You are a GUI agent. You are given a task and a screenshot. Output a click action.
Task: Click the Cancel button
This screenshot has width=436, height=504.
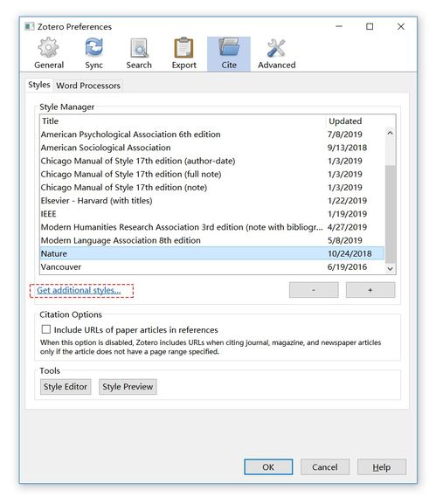[325, 466]
